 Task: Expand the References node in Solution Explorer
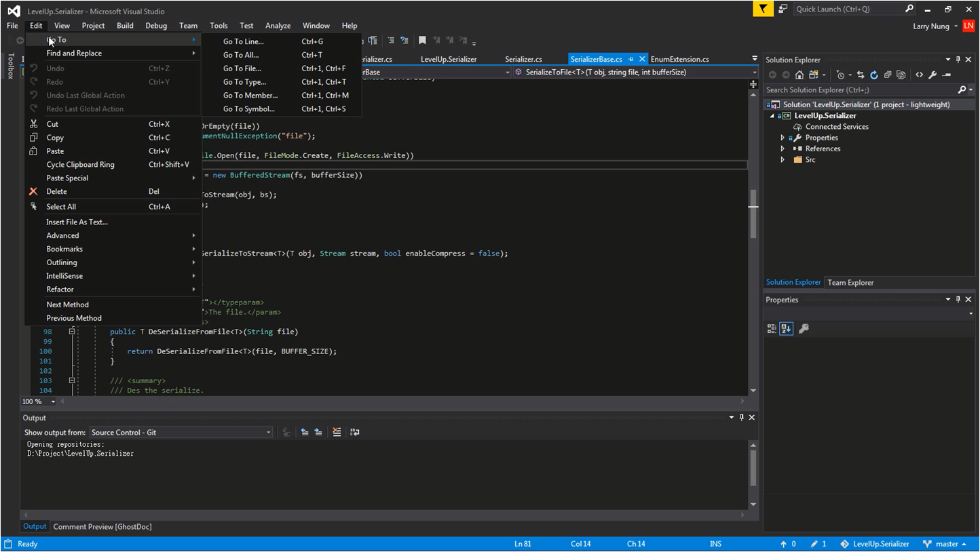point(783,149)
